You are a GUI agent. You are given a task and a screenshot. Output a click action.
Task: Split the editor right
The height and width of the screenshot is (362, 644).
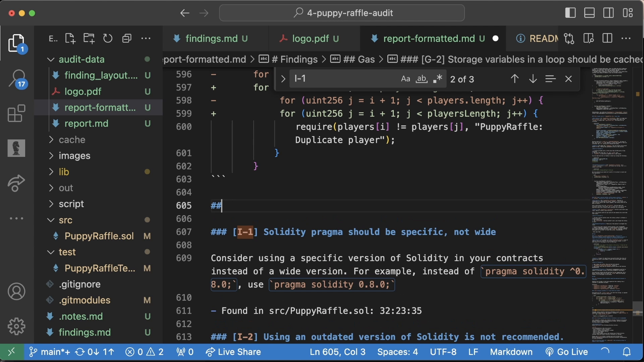[607, 39]
